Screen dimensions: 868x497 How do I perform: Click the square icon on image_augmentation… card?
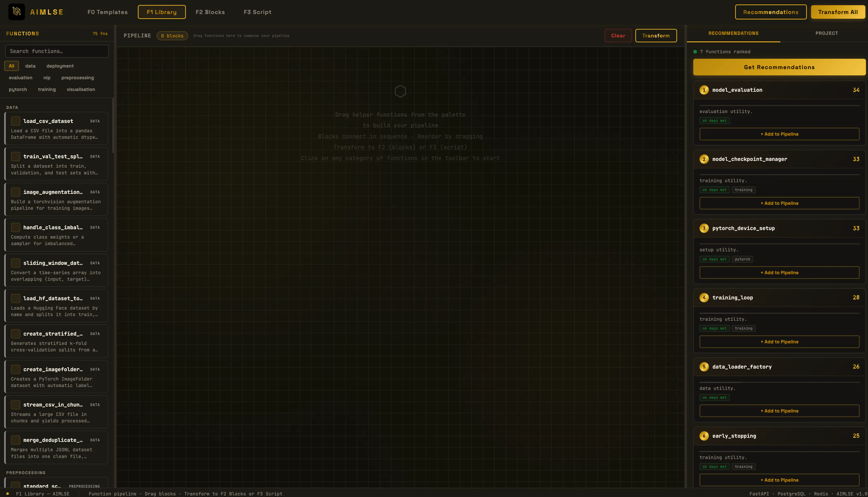[15, 192]
